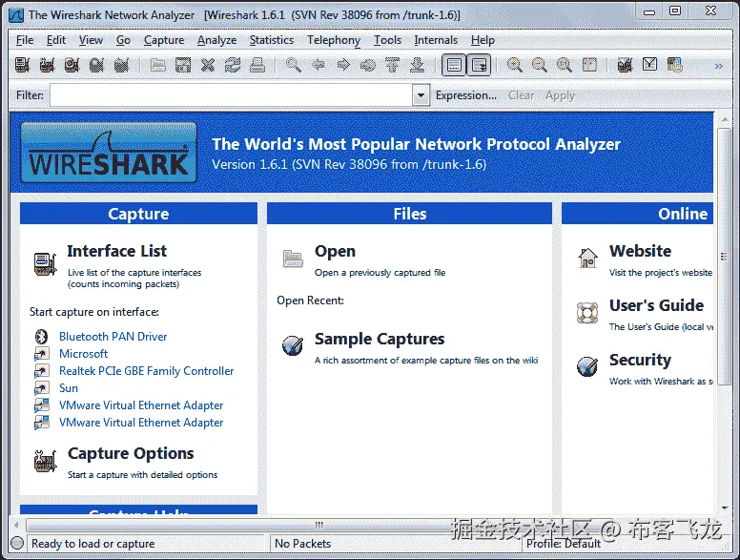Open the Edit menu
Screen dimensions: 740x560
[55, 40]
